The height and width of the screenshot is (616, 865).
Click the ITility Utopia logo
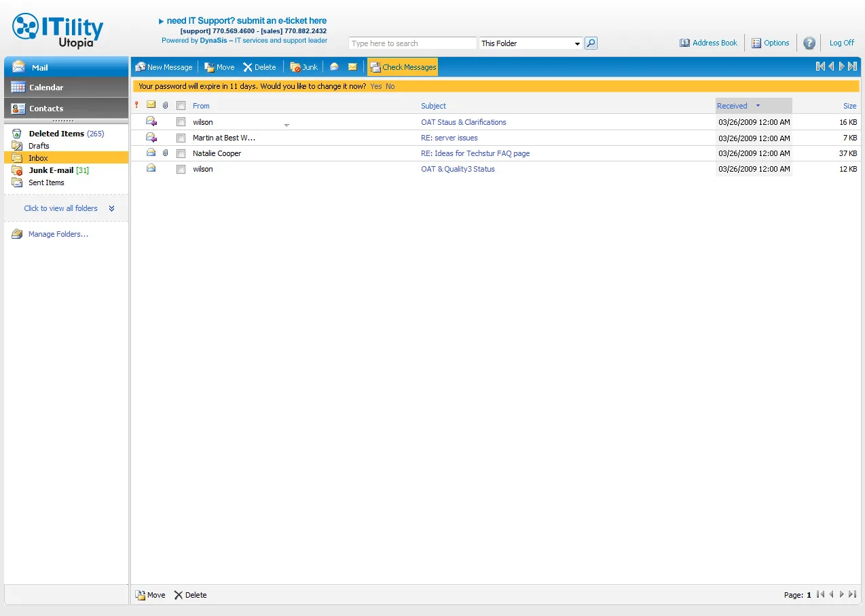tap(58, 31)
